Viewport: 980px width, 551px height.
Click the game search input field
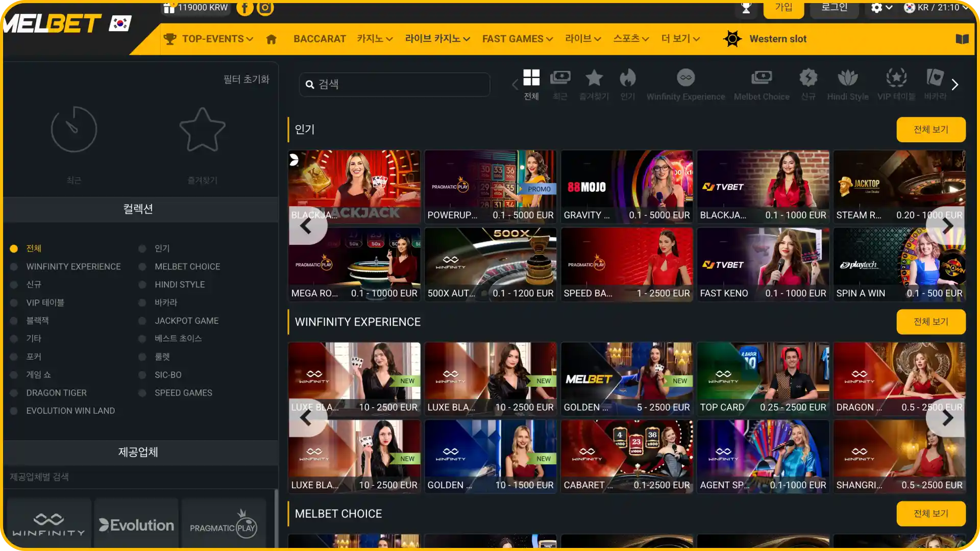click(395, 85)
